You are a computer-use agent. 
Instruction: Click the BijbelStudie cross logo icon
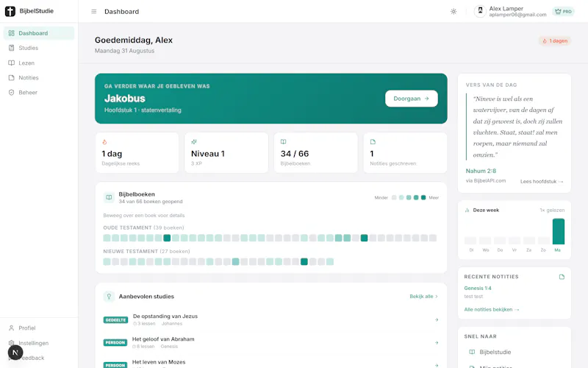(10, 11)
